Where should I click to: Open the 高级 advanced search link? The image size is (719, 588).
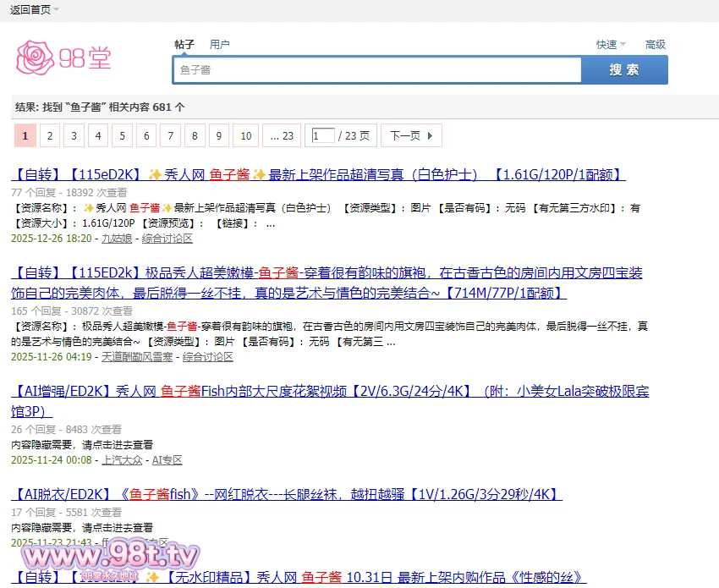656,44
